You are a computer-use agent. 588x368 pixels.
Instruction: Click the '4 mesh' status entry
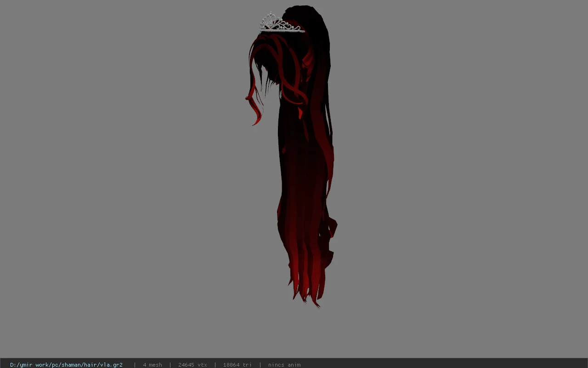(x=153, y=365)
